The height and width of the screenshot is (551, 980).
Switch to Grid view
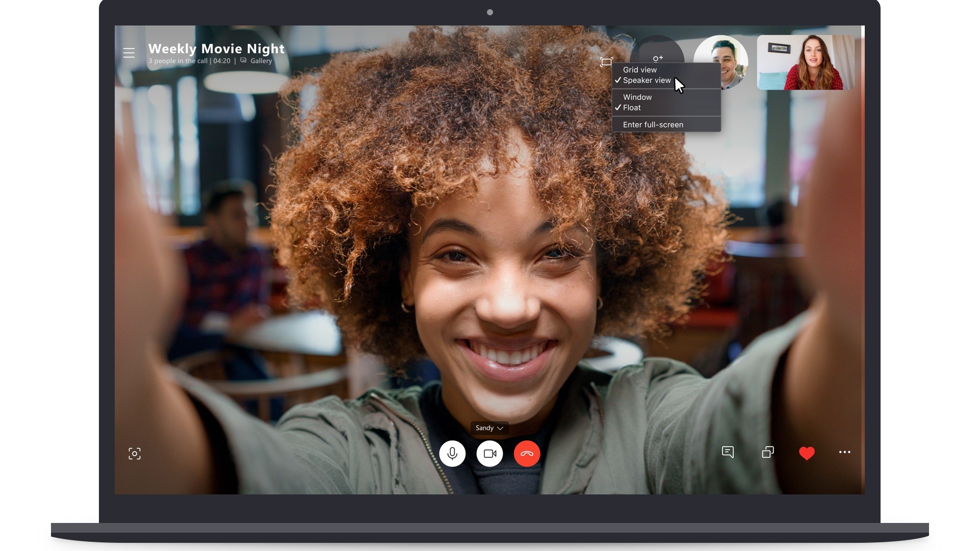pos(641,70)
